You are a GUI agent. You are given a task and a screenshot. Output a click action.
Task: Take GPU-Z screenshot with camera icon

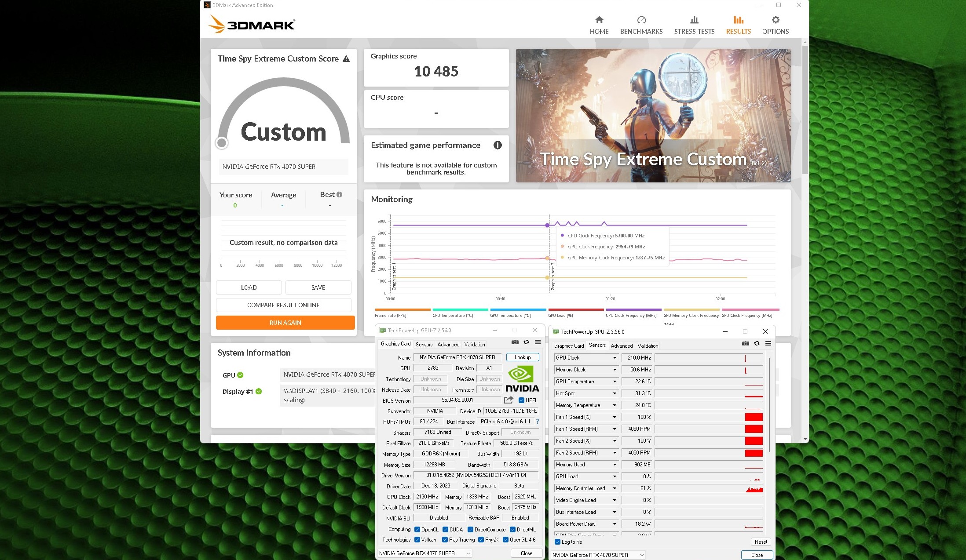click(515, 342)
